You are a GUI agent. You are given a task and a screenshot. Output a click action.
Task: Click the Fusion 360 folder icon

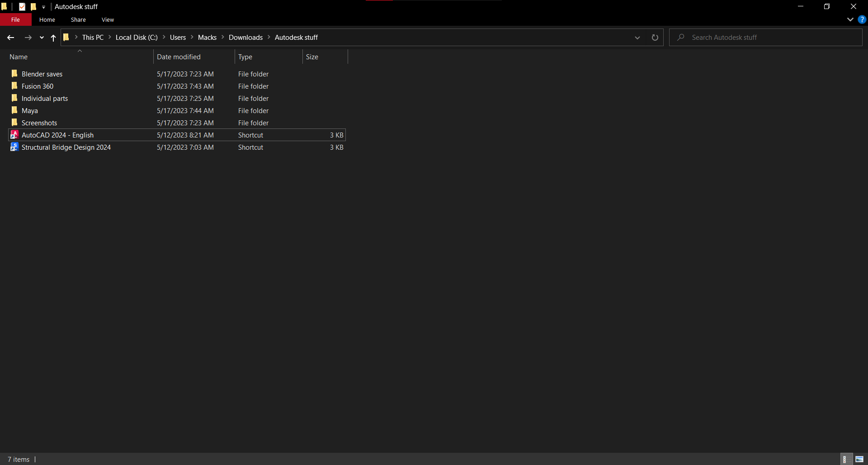tap(14, 86)
